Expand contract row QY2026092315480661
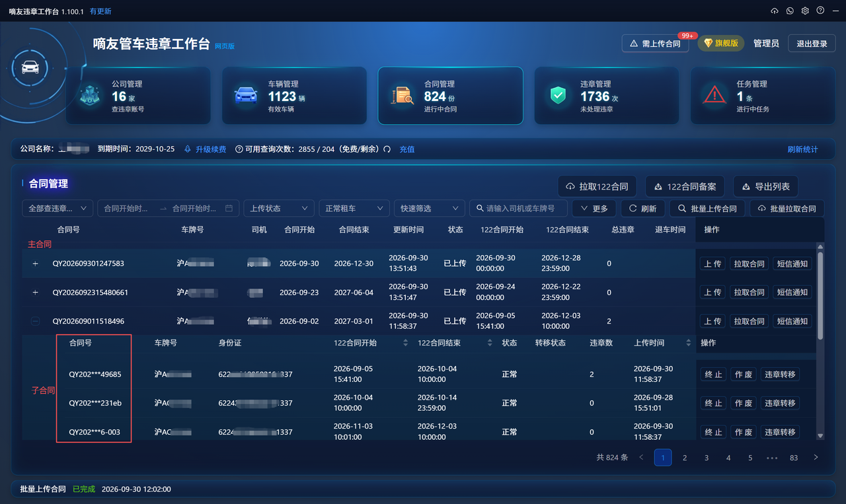Viewport: 846px width, 504px height. click(36, 293)
